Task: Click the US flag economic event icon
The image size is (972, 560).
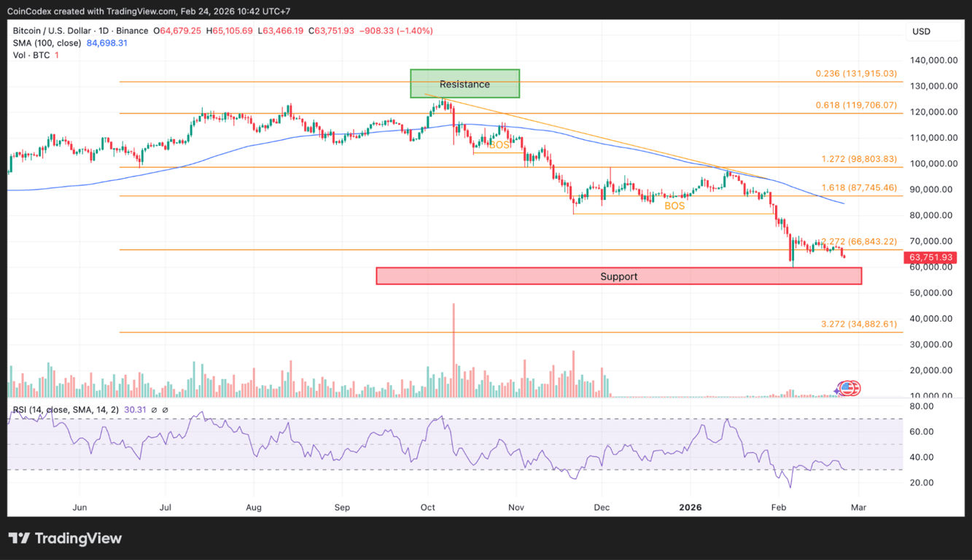Action: 847,387
